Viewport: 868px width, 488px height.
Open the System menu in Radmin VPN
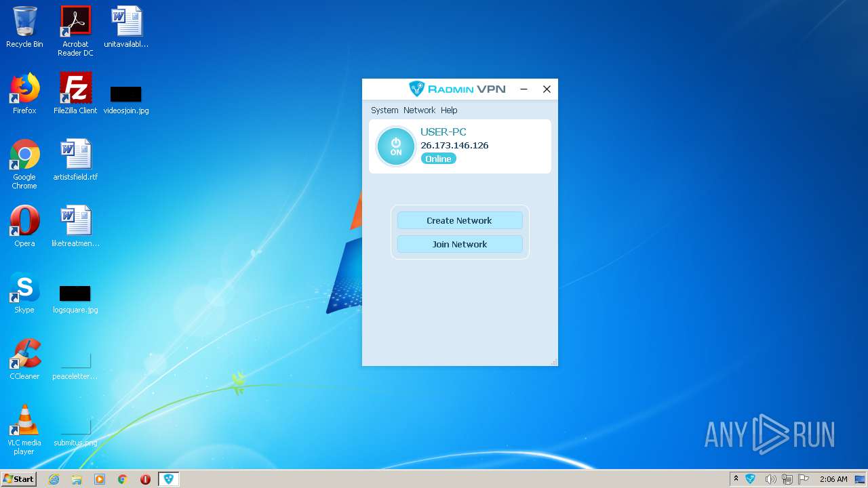[x=384, y=110]
